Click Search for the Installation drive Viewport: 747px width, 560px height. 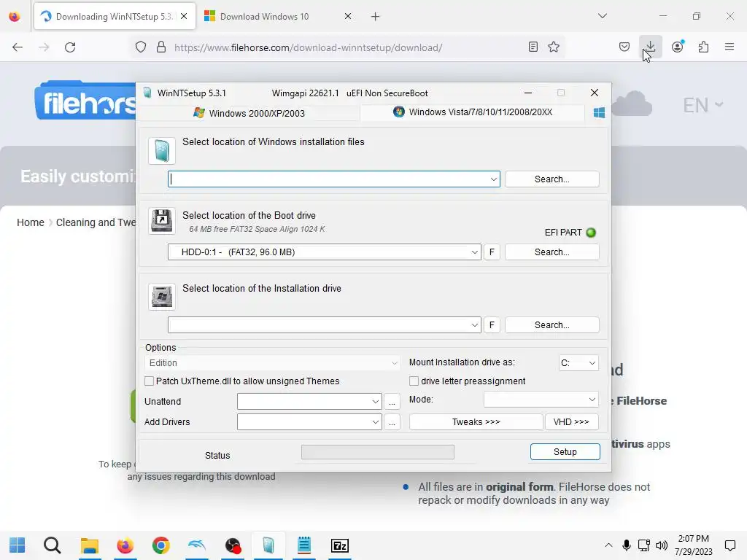tap(551, 324)
